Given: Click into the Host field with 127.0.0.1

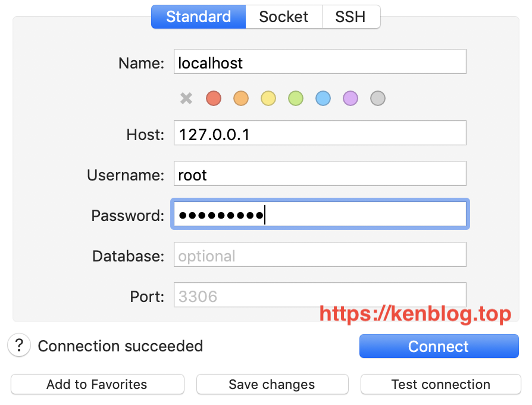Looking at the screenshot, I should (x=320, y=133).
